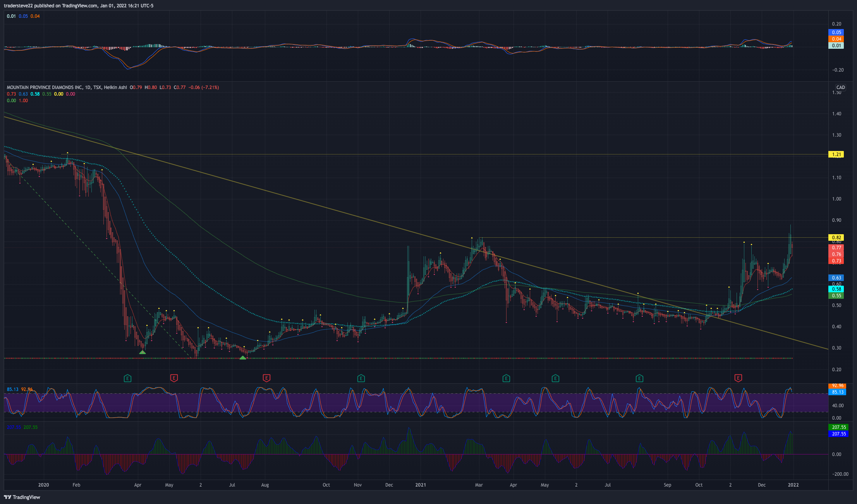Click the Nov label on time axis
The height and width of the screenshot is (504, 857).
[x=358, y=485]
